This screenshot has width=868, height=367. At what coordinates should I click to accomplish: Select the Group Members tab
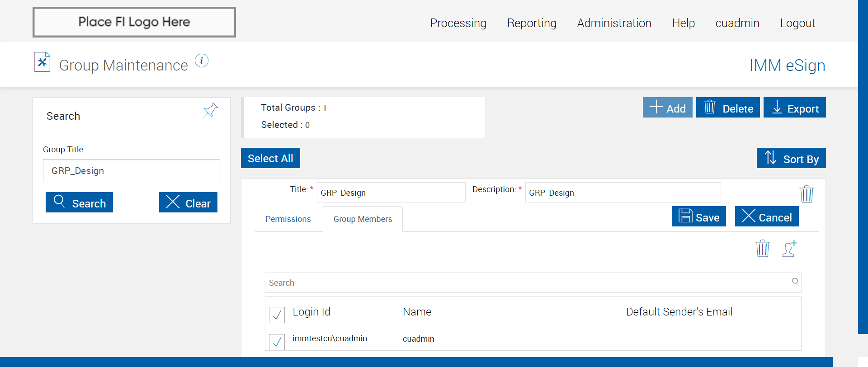[x=363, y=219]
